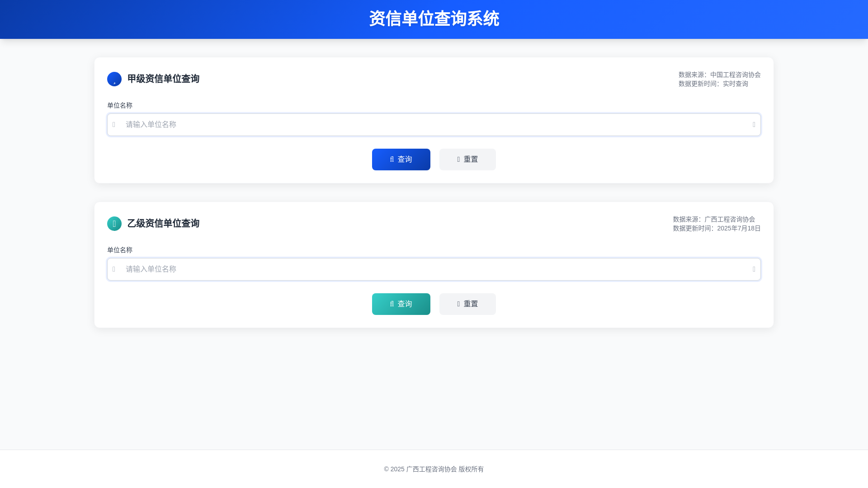This screenshot has height=488, width=868.
Task: Click the 重置 button in the 乙级 section
Action: (x=467, y=304)
